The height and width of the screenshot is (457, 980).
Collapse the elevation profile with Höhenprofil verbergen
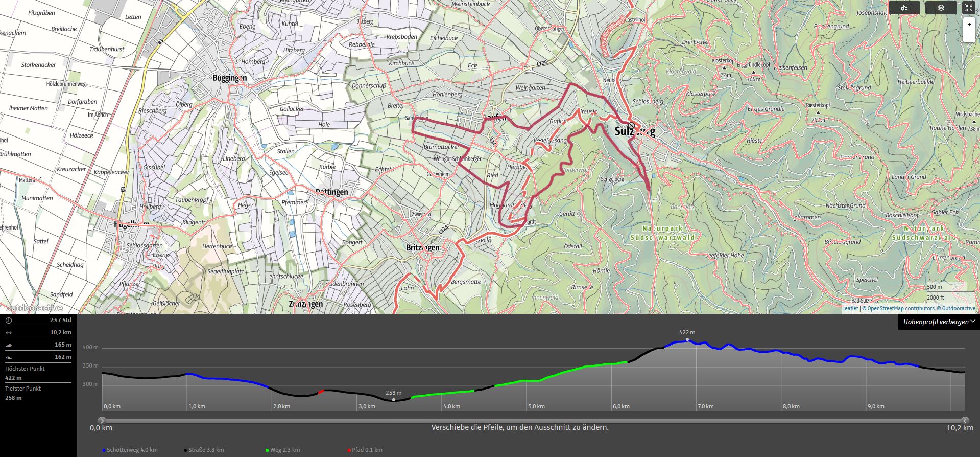939,322
